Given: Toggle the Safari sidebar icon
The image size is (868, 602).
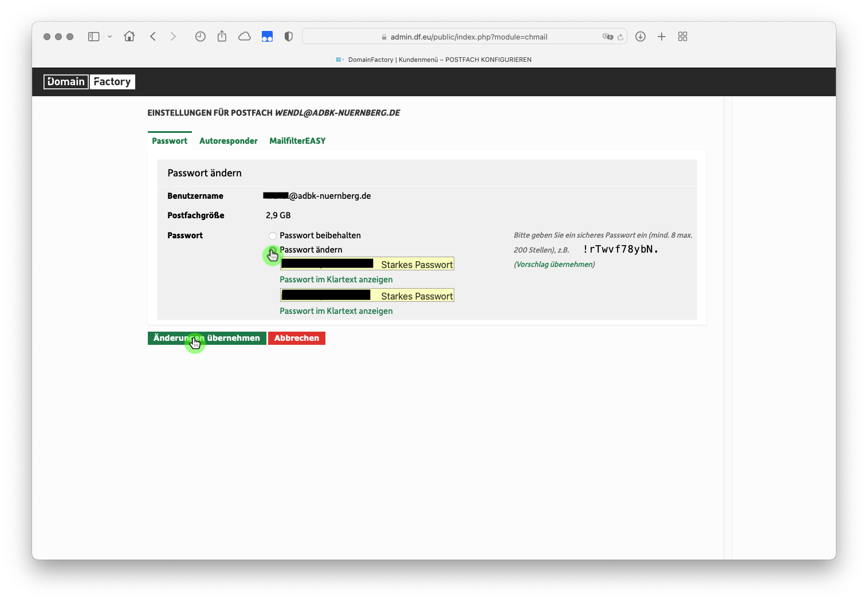Looking at the screenshot, I should [93, 37].
